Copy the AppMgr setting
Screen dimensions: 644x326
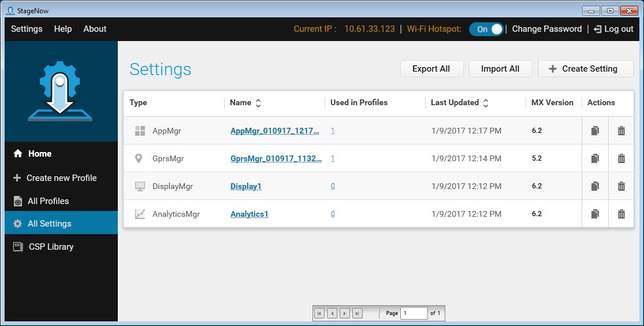pyautogui.click(x=595, y=131)
